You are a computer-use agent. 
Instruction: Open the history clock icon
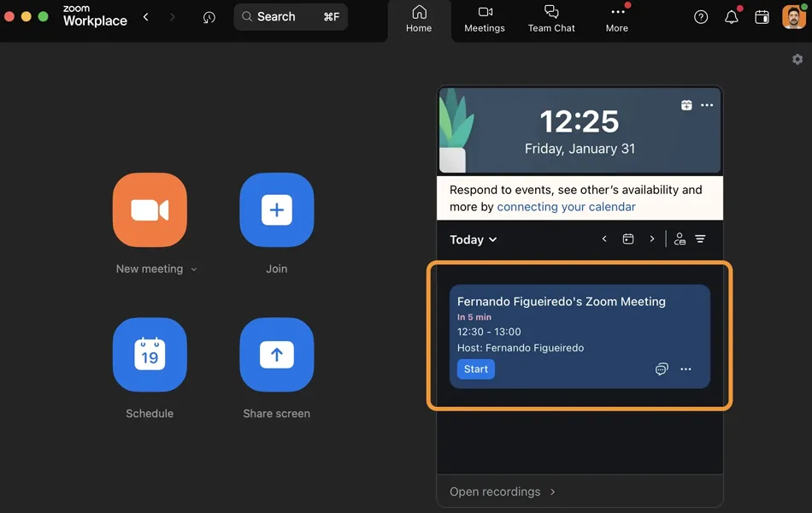(209, 17)
